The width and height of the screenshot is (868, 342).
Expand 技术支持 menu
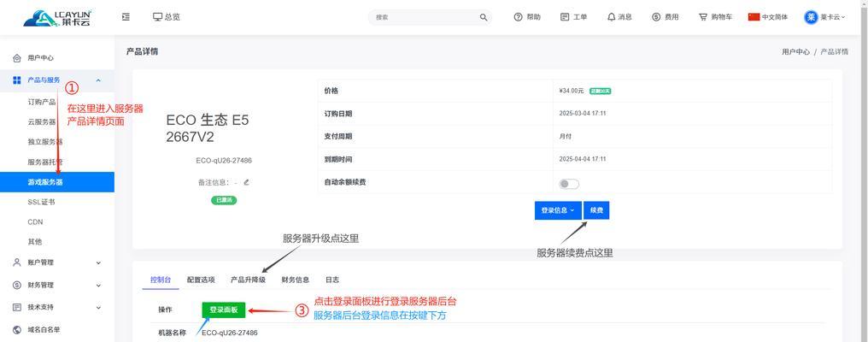pos(57,307)
